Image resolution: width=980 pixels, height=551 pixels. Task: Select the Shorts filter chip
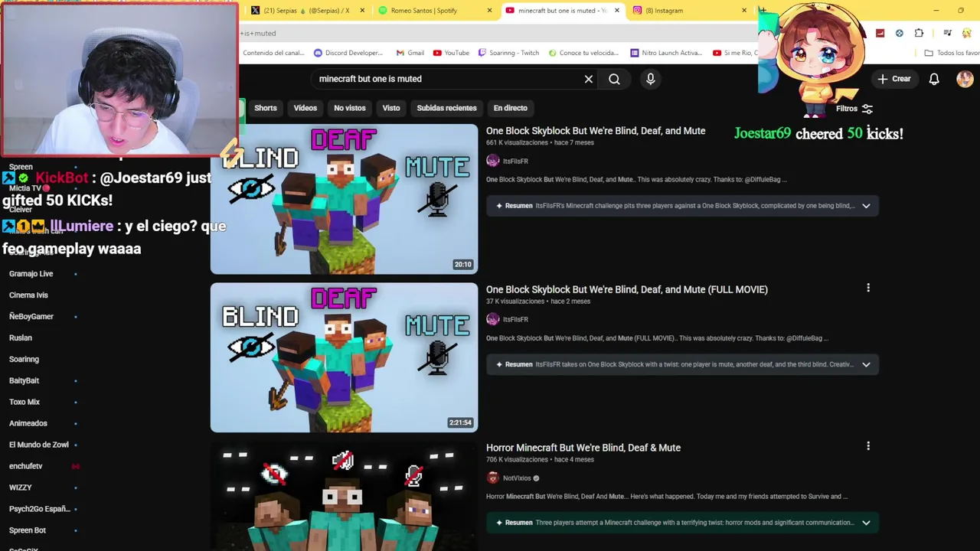[x=266, y=108]
